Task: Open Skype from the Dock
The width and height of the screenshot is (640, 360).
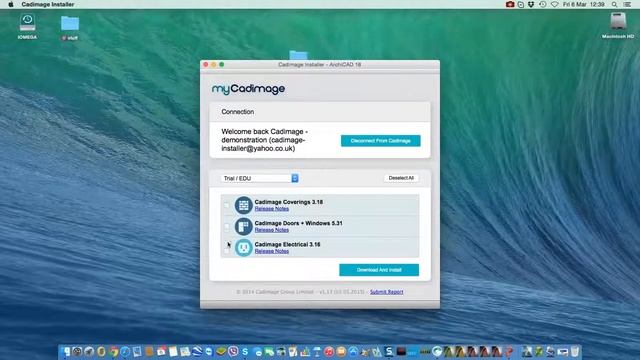Action: click(245, 351)
